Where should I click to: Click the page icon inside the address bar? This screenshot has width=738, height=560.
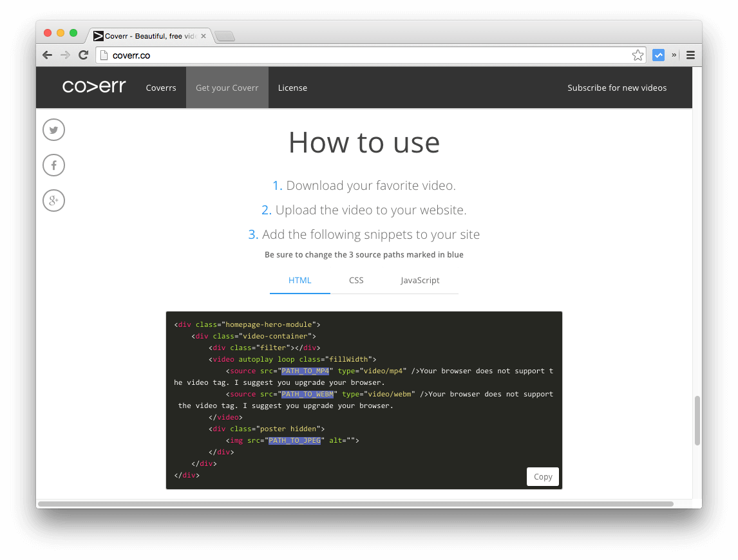click(105, 55)
